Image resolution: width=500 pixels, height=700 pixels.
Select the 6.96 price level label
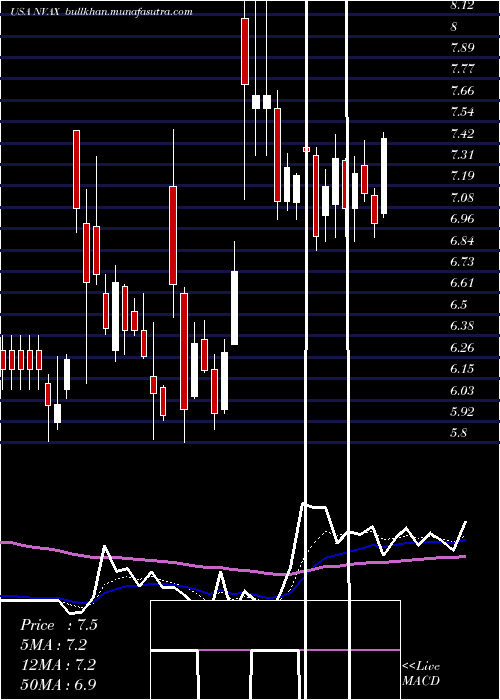[462, 219]
